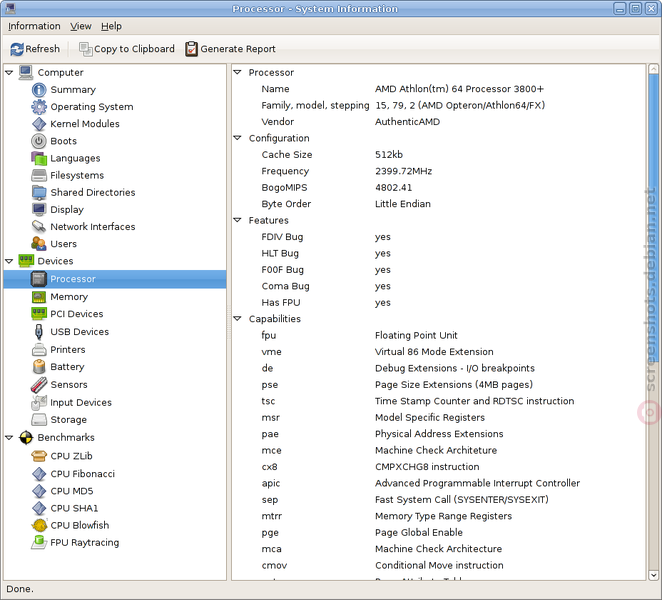Click the Boots power icon
Viewport: 662px width, 600px height.
pos(39,141)
